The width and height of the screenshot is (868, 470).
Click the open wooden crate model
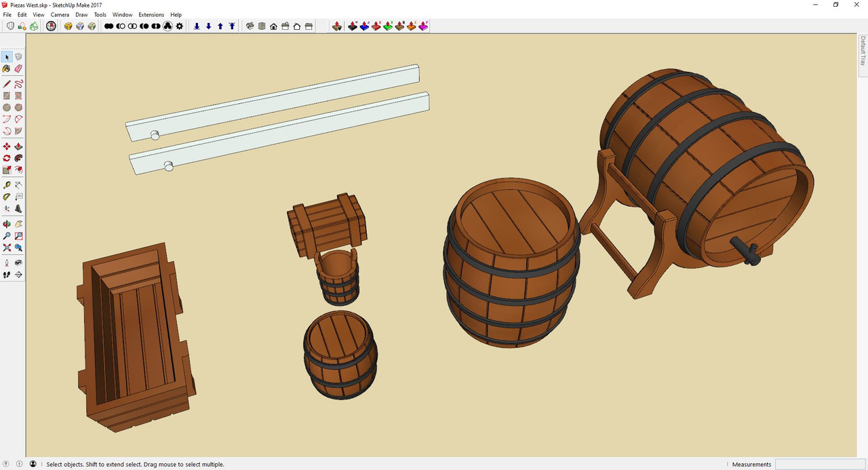(136, 336)
